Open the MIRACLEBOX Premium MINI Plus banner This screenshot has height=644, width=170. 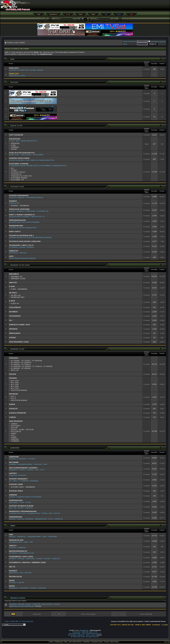[33, 109]
